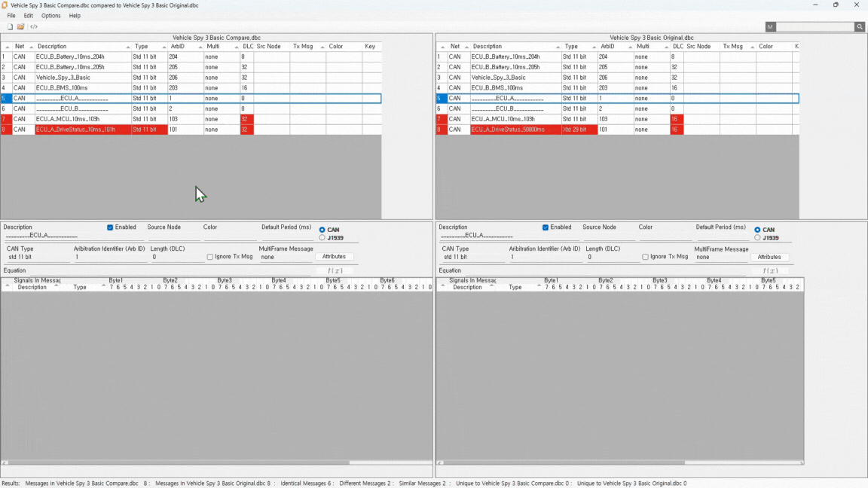
Task: Click the left panel Attributes button
Action: click(x=334, y=257)
